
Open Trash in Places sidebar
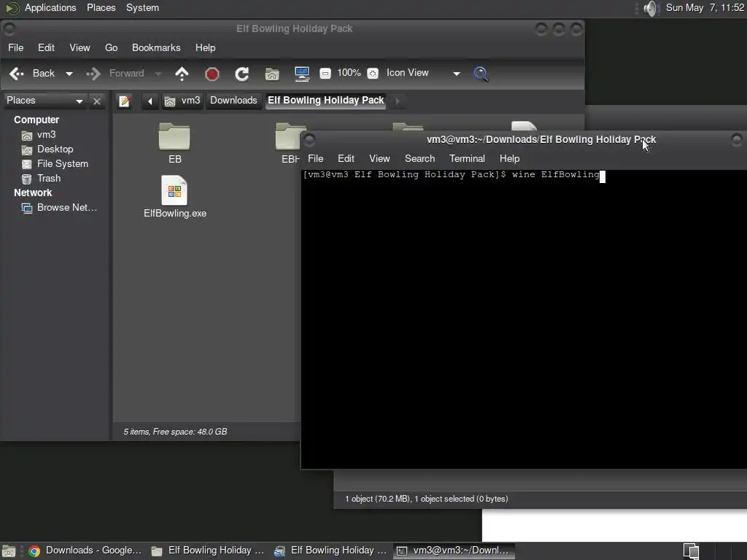pos(49,179)
